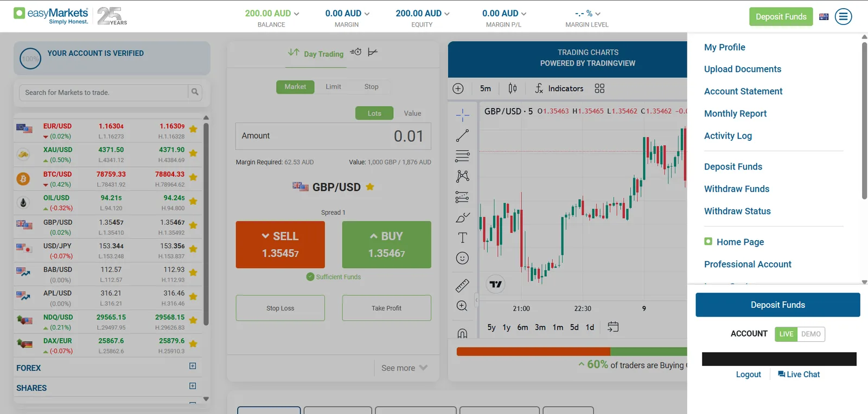
Task: Open Account Statement menu item
Action: (743, 91)
